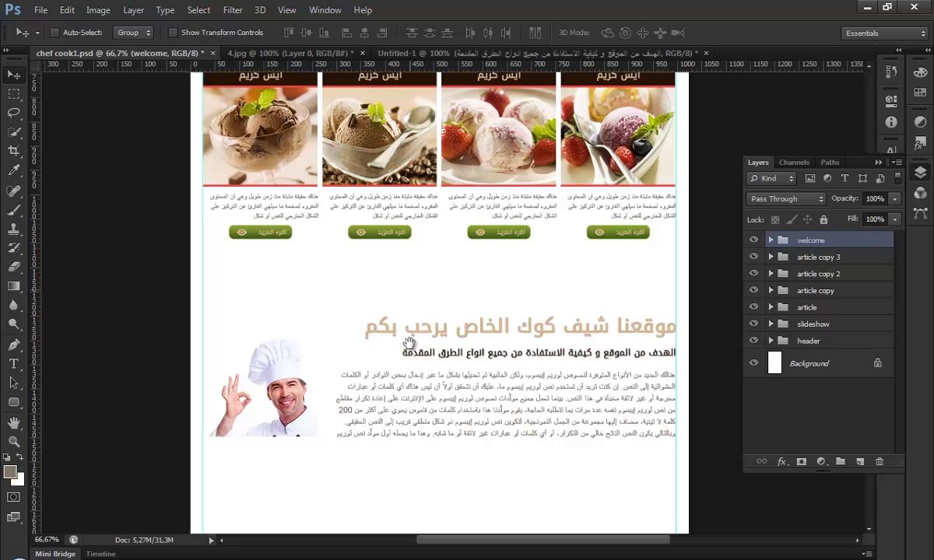Enable Show Transform Controls checkbox
Viewport: 934px width, 560px height.
[x=173, y=33]
